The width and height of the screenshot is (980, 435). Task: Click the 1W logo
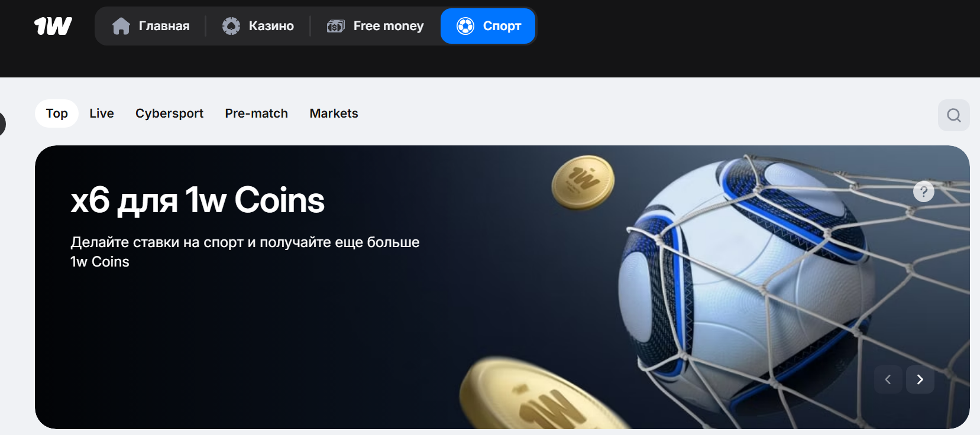coord(53,26)
